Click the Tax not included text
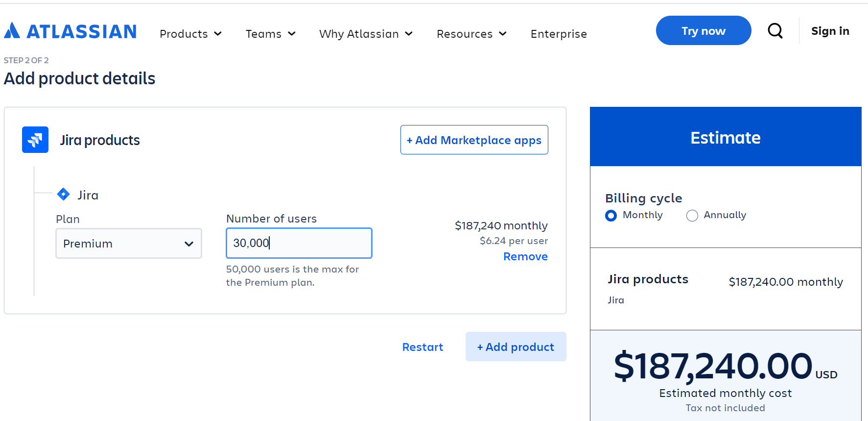This screenshot has width=868, height=421. 725,408
